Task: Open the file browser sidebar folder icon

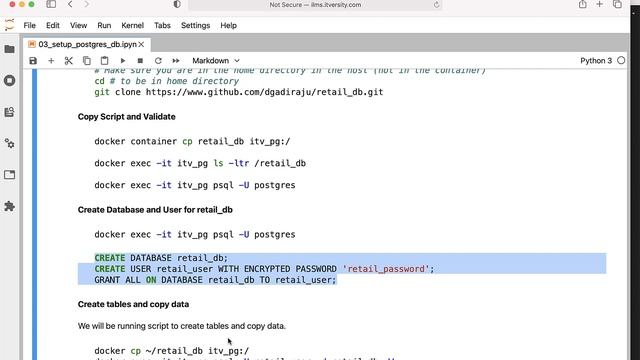Action: pyautogui.click(x=9, y=49)
